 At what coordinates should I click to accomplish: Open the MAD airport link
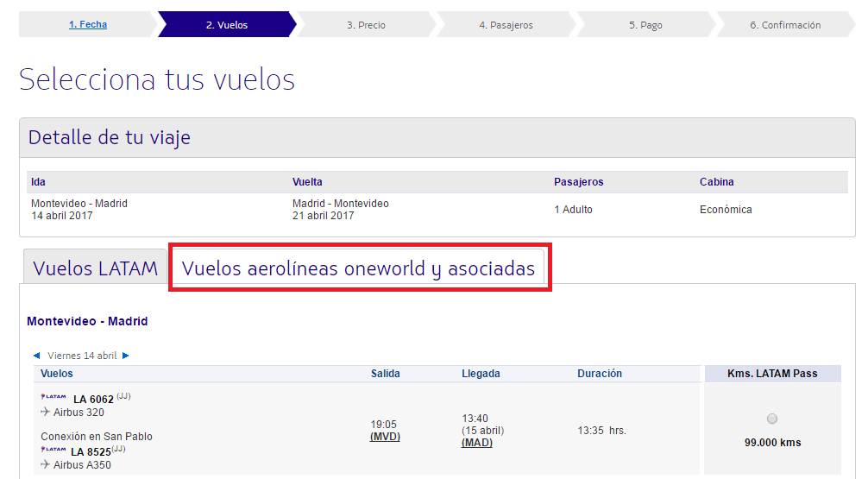(476, 443)
